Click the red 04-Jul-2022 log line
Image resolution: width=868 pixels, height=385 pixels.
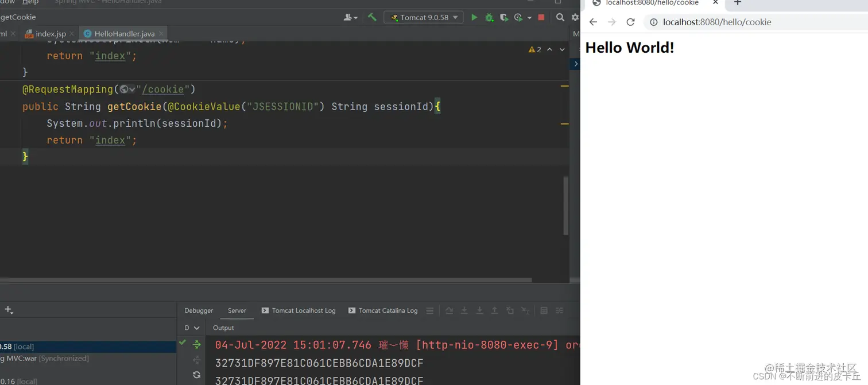(397, 345)
